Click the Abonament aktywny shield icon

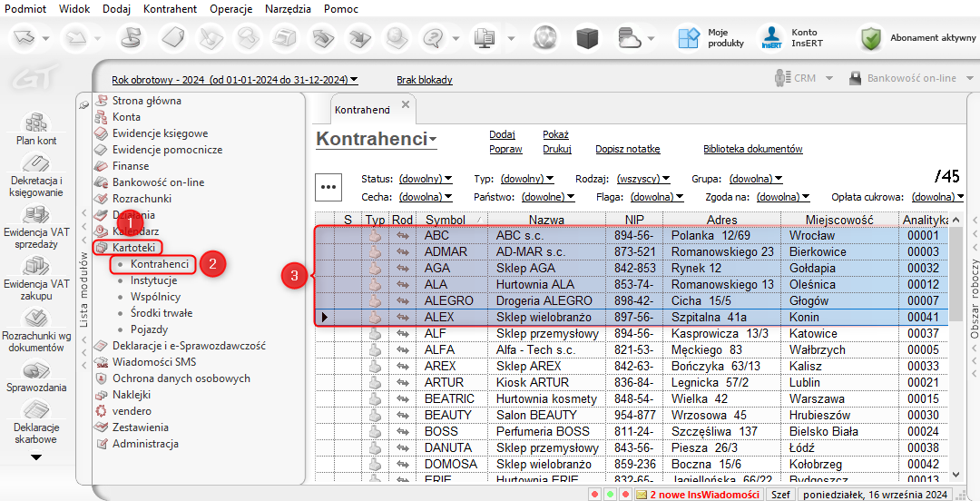871,38
